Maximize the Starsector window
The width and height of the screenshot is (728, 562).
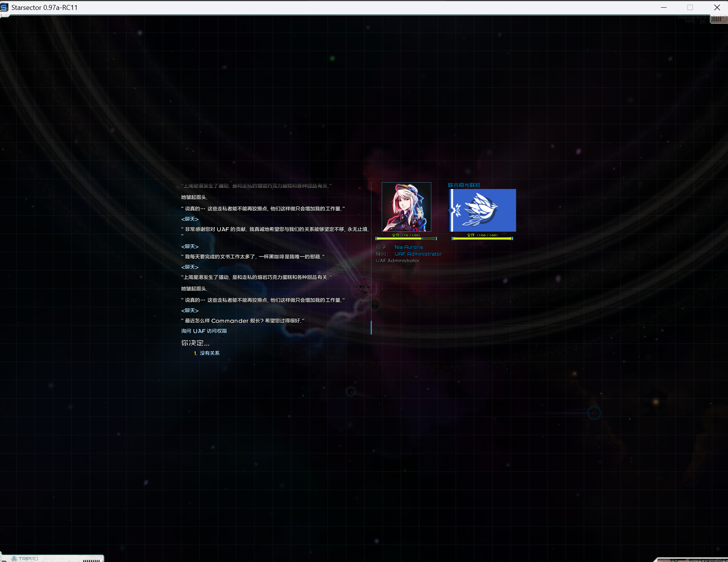point(690,7)
